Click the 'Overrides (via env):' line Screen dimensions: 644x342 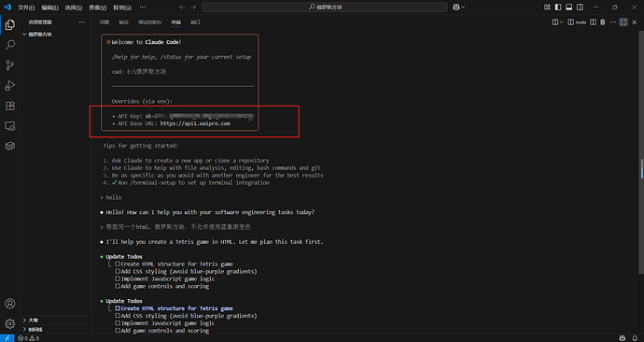(x=142, y=101)
